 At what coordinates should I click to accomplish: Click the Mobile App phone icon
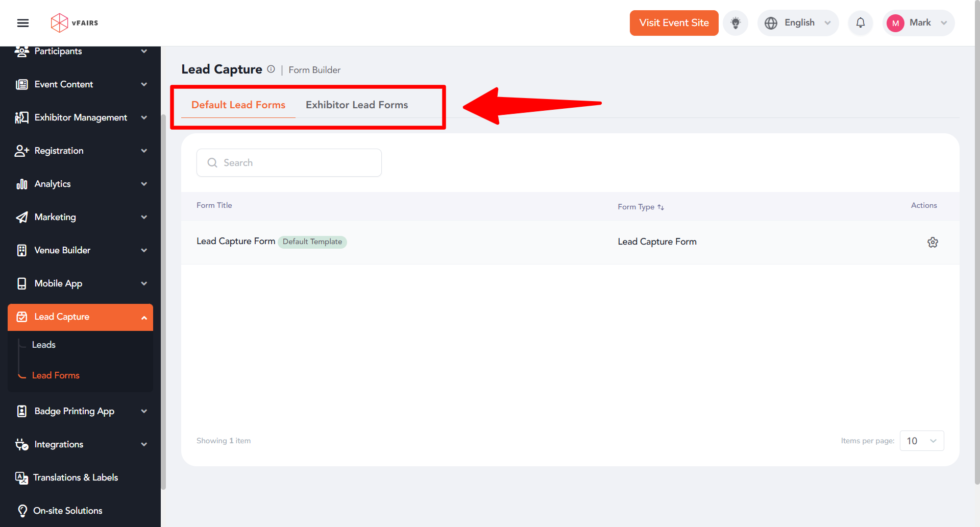coord(21,283)
